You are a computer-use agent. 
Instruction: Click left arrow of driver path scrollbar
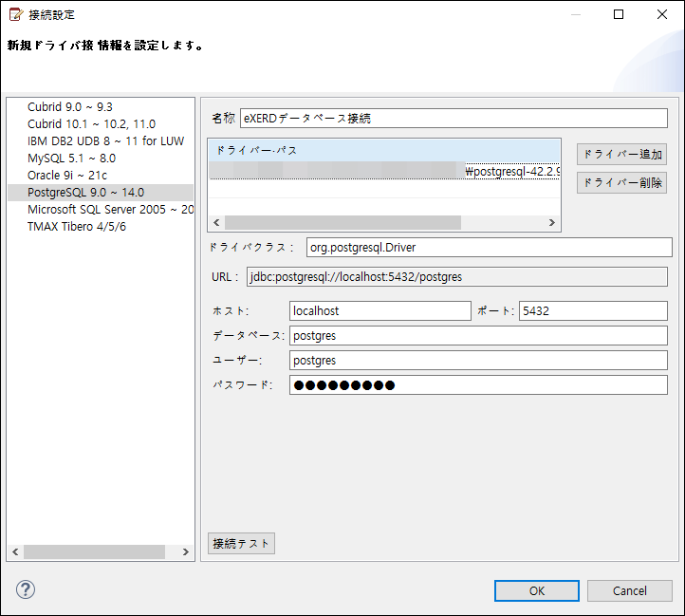pos(216,222)
